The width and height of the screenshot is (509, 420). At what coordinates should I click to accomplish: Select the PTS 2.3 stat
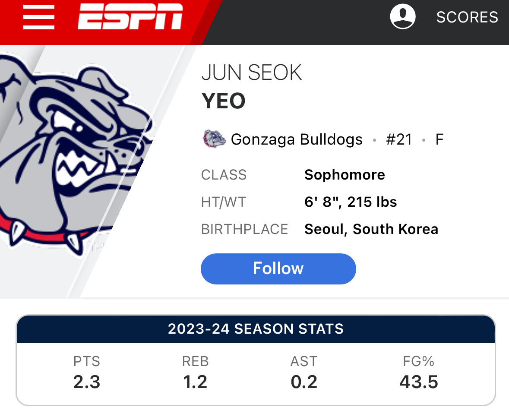87,373
